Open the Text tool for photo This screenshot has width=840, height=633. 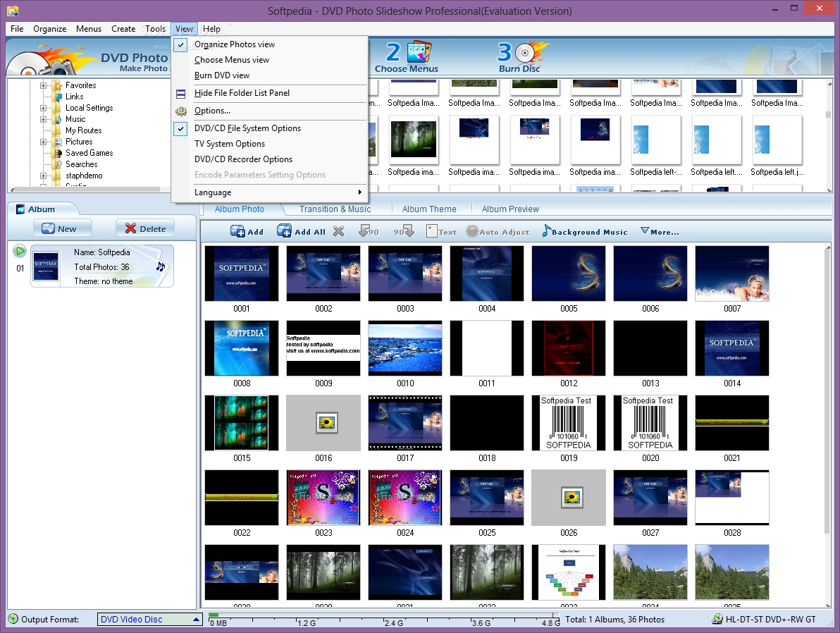click(441, 231)
